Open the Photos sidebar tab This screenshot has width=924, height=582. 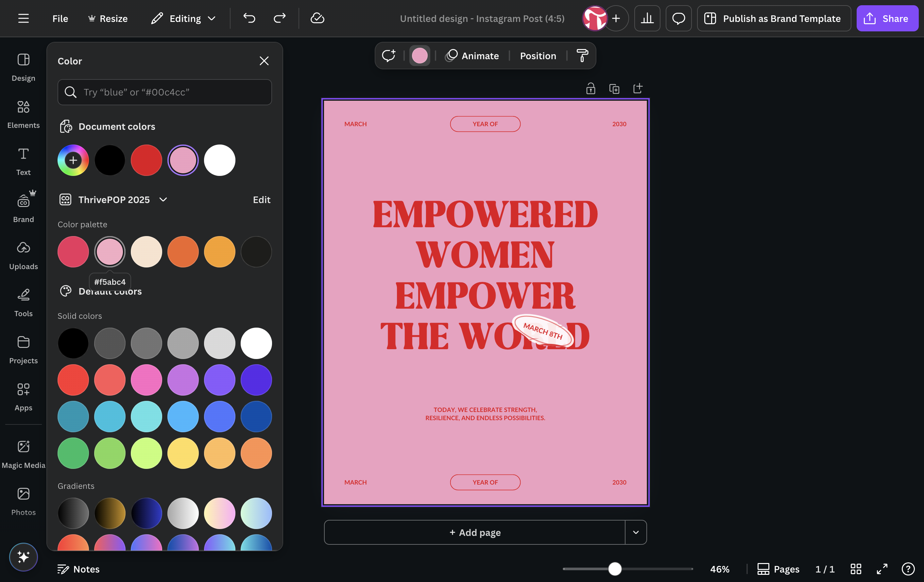click(x=24, y=502)
